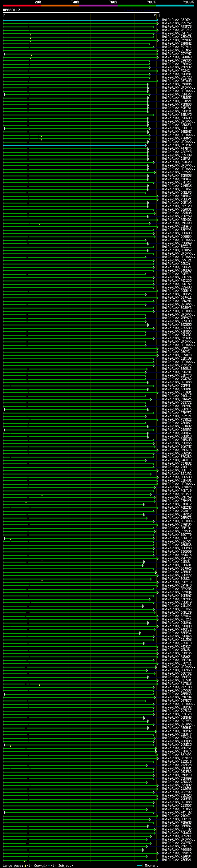Select hit UniRef100_C5ABM5

coord(177,84)
